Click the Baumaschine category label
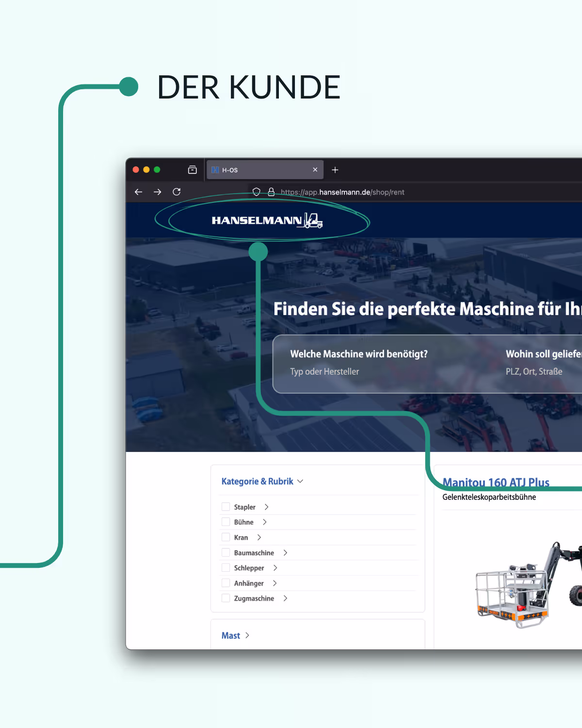 [254, 552]
